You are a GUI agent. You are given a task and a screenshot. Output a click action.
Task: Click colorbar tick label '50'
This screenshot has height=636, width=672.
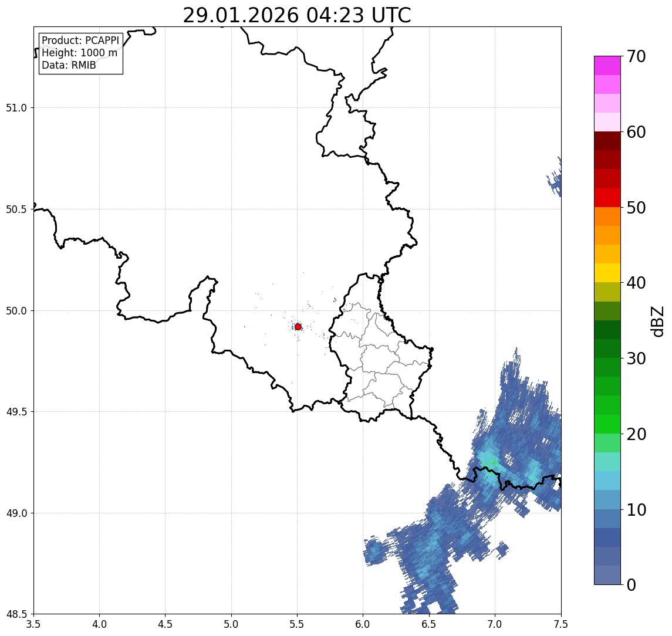click(636, 208)
